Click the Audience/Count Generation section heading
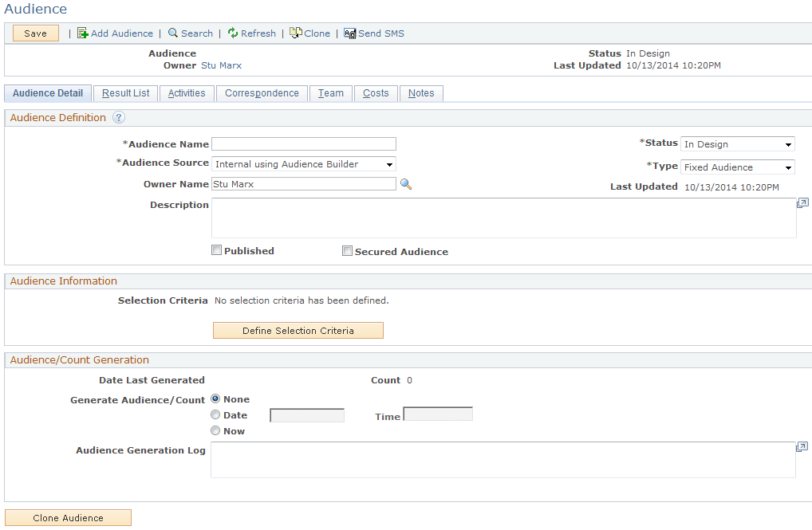This screenshot has height=530, width=812. [80, 359]
